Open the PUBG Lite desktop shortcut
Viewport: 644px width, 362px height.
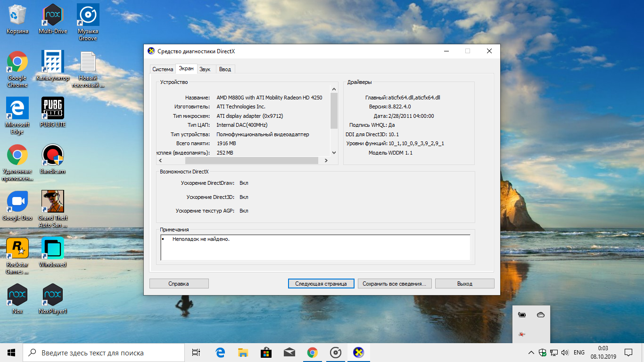coord(52,109)
